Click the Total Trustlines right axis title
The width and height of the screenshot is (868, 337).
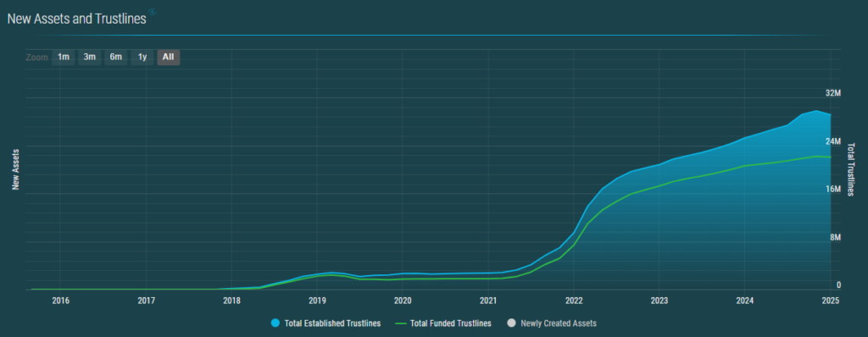[x=851, y=169]
